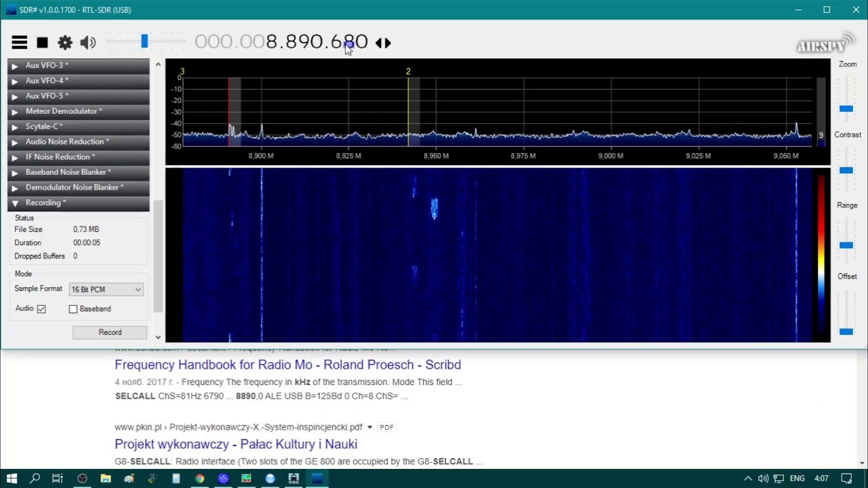Show hidden system tray icons
Image resolution: width=868 pixels, height=488 pixels.
tap(748, 479)
